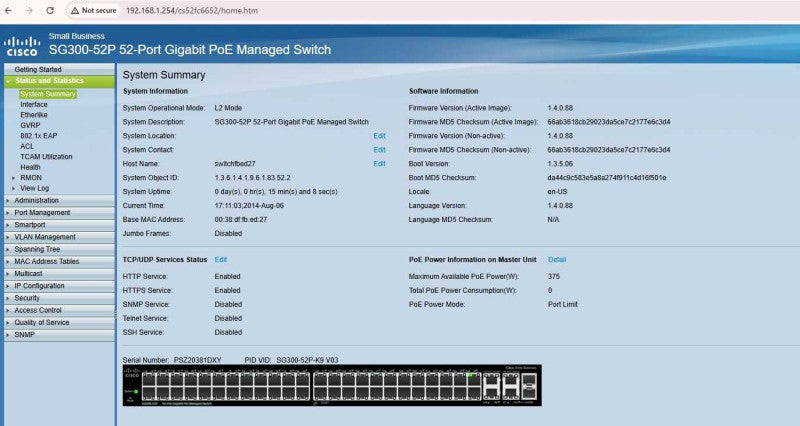800x426 pixels.
Task: Expand the Smartport menu
Action: (59, 225)
